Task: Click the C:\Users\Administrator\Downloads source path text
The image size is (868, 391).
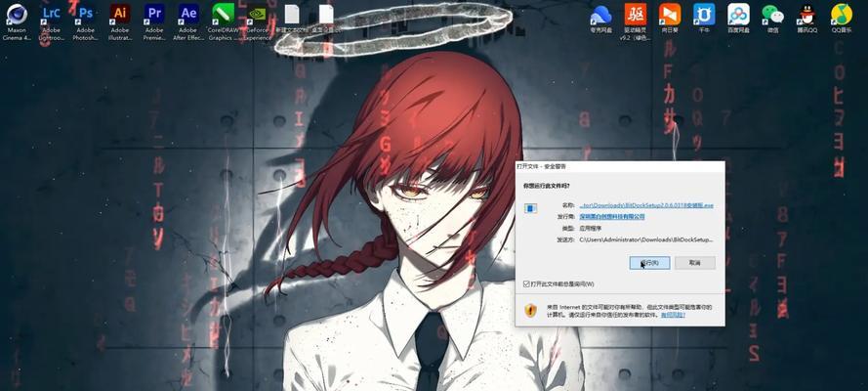Action: tap(646, 239)
